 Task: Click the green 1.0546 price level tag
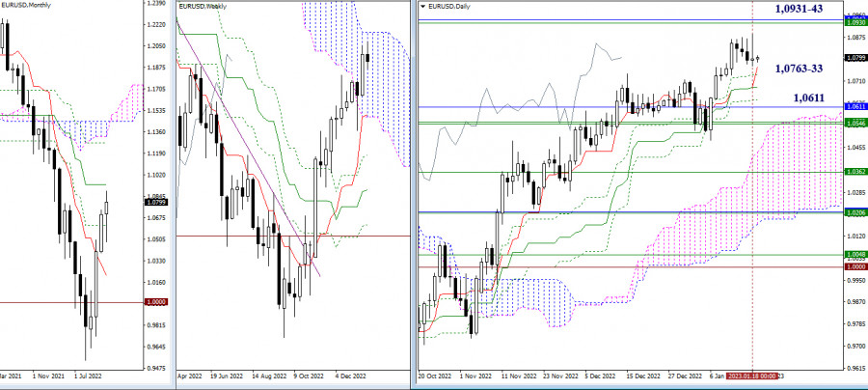[x=854, y=125]
